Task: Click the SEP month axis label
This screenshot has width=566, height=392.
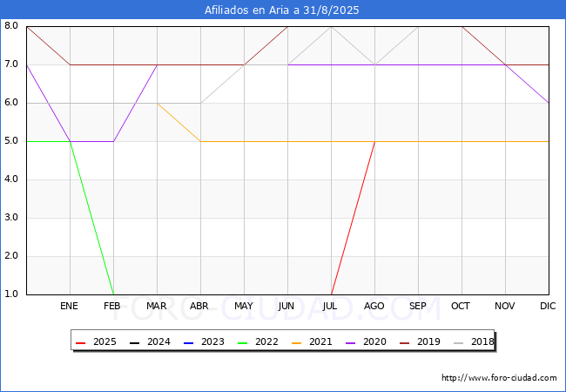Action: pyautogui.click(x=418, y=306)
